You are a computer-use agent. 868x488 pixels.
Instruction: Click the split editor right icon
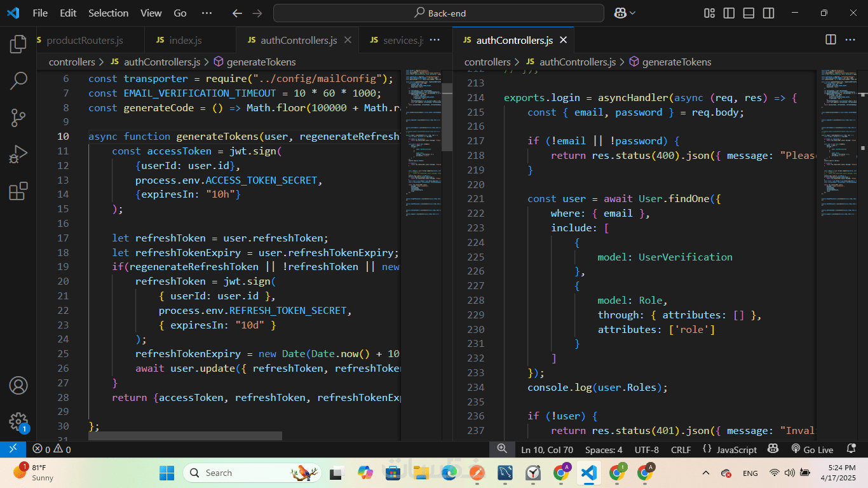831,39
